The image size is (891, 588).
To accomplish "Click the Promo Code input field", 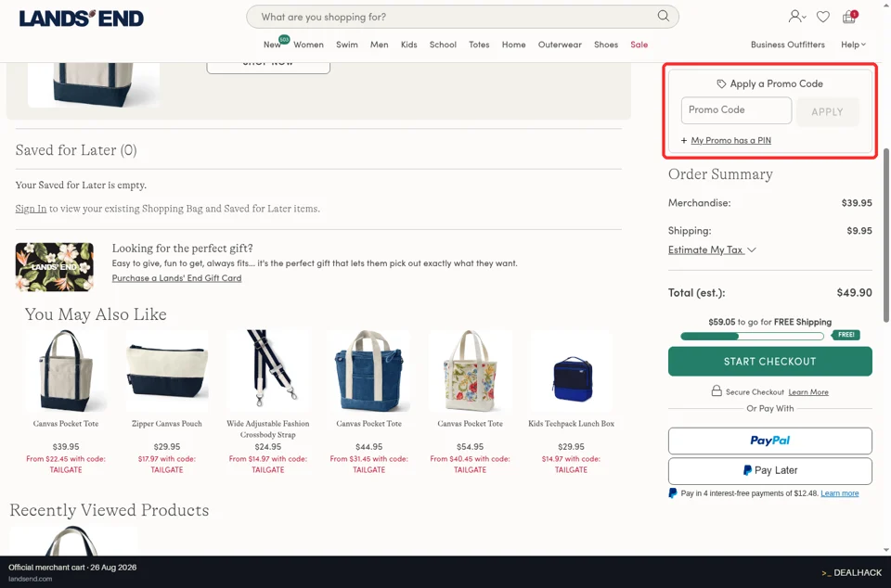I will click(736, 110).
